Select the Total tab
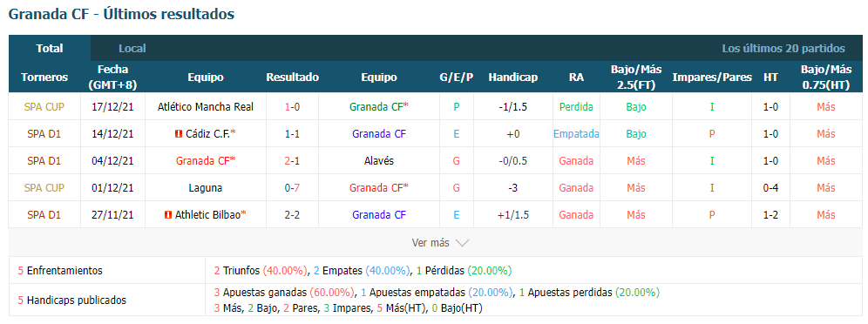868x324 pixels. (50, 49)
